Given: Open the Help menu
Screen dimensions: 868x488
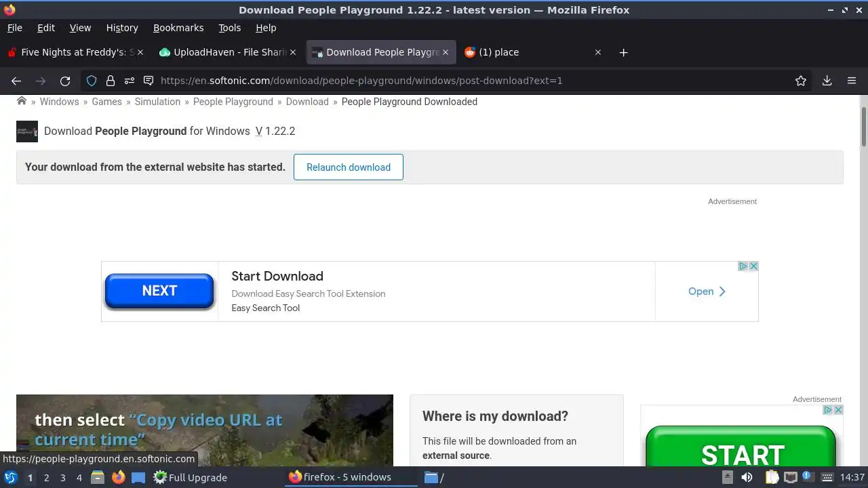Looking at the screenshot, I should [266, 28].
